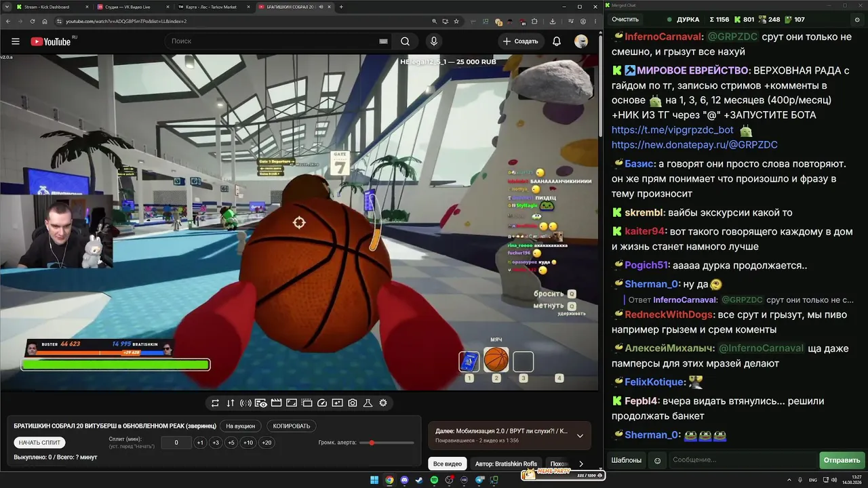Click the up-down sort arrows icon in the player toolbar
The image size is (868, 488).
(x=231, y=403)
